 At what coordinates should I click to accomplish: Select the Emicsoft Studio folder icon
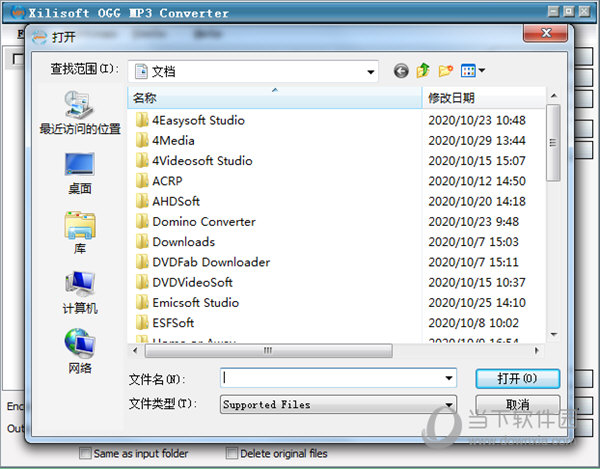pyautogui.click(x=142, y=303)
